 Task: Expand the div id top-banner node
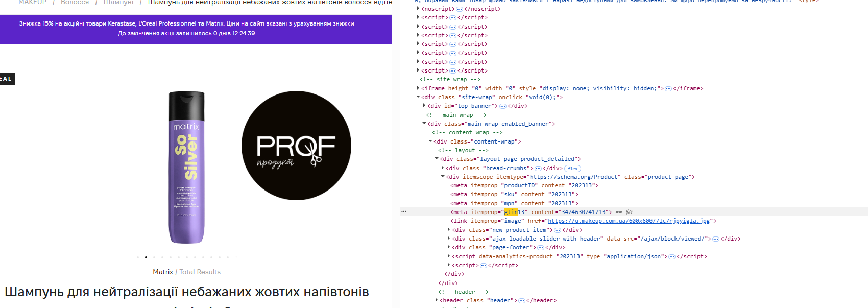[x=424, y=106]
